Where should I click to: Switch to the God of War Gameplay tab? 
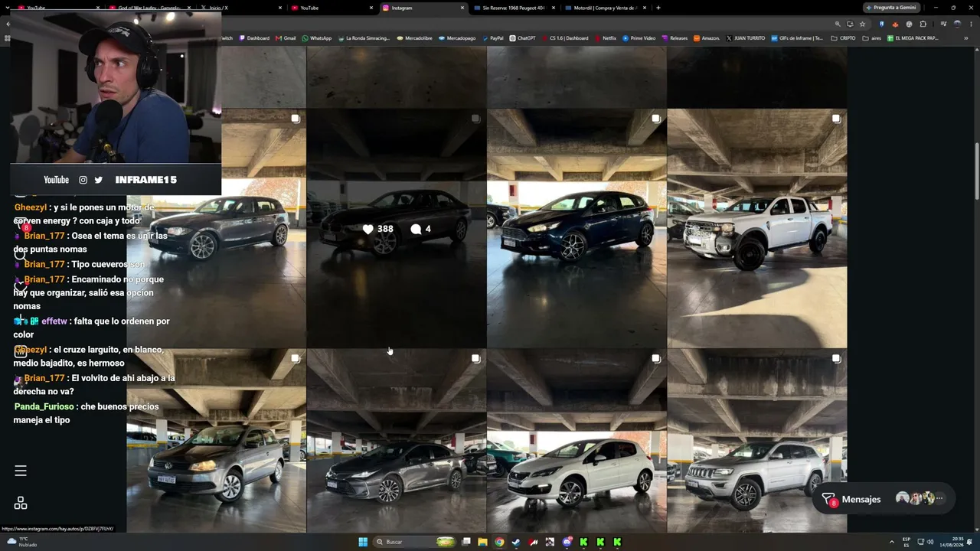point(148,8)
